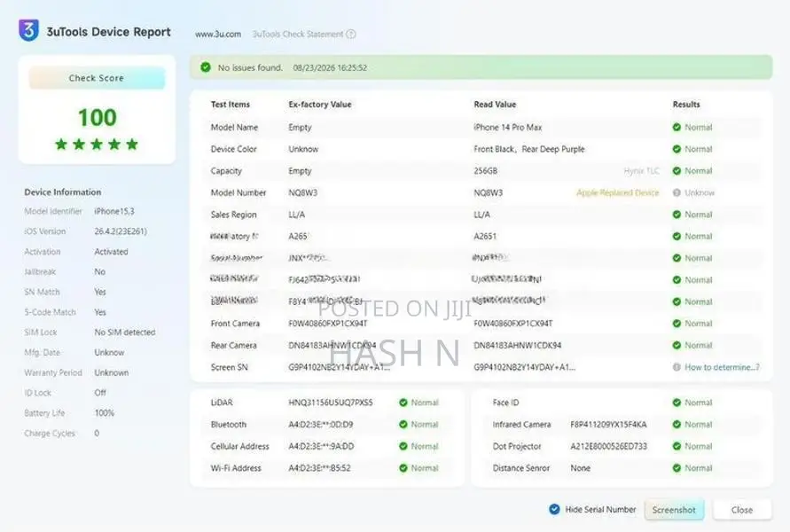The width and height of the screenshot is (790, 532).
Task: Click the five-star rating under score 100
Action: tap(97, 145)
